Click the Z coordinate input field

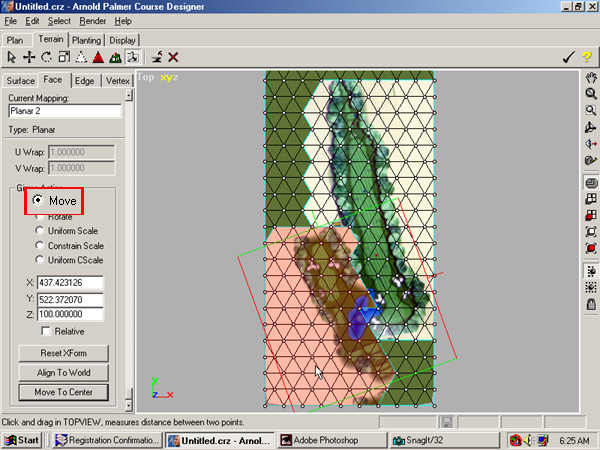pos(70,314)
